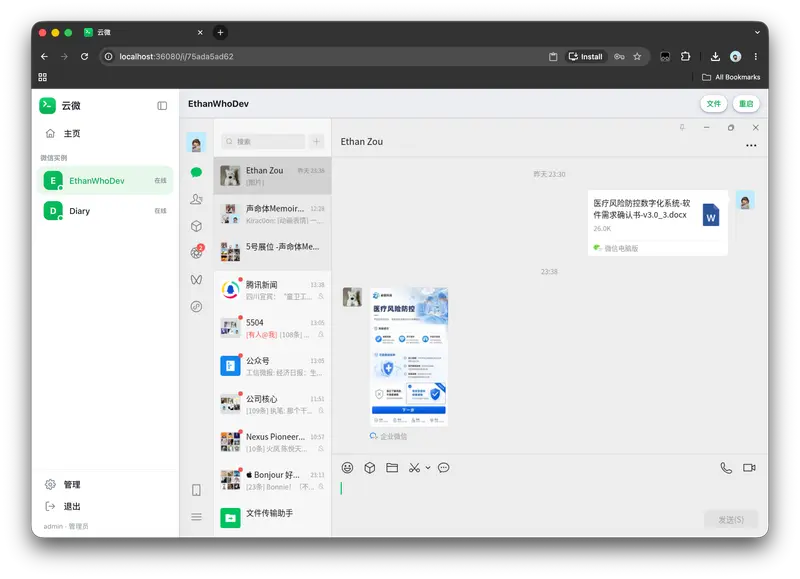Click the phone icon in WeChat sidebar
Image resolution: width=800 pixels, height=579 pixels.
click(x=196, y=490)
